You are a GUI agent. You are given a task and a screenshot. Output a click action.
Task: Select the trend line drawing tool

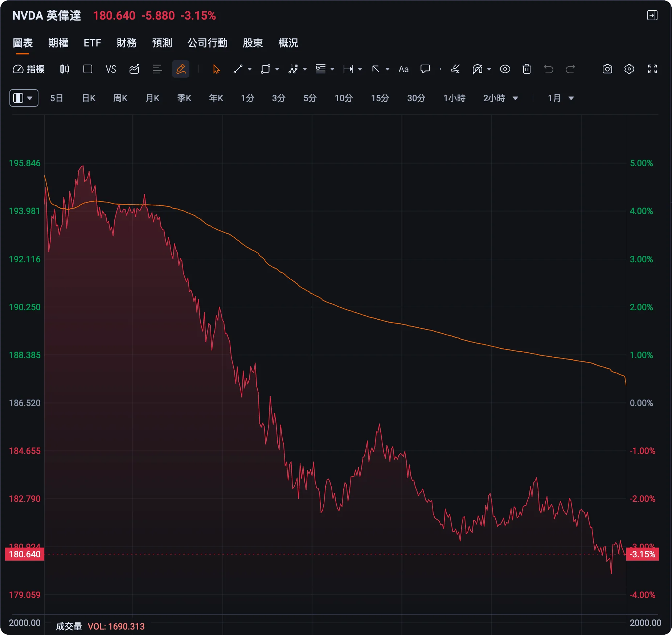click(x=238, y=69)
